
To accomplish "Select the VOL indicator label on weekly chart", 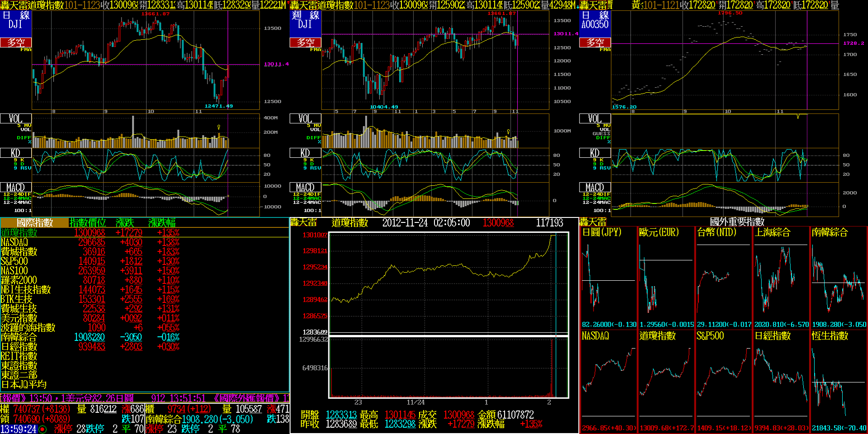I will 305,118.
